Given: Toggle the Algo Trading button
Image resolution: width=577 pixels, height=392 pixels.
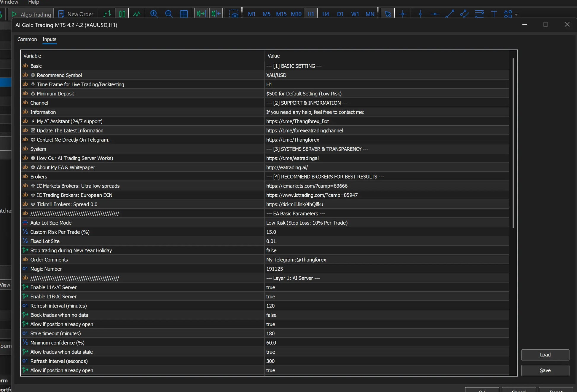Looking at the screenshot, I should coord(31,14).
